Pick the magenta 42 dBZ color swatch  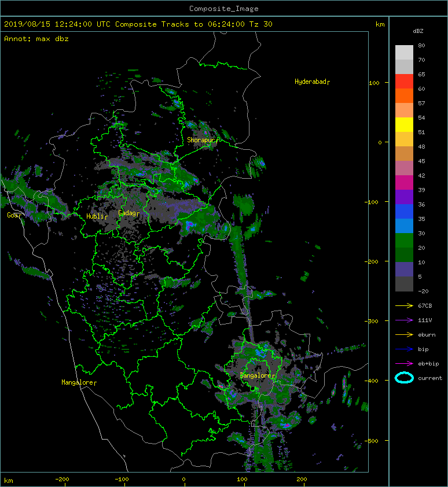coord(404,183)
